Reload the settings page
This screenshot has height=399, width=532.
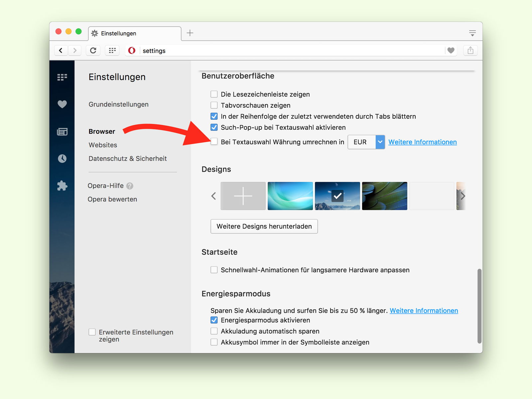point(93,51)
